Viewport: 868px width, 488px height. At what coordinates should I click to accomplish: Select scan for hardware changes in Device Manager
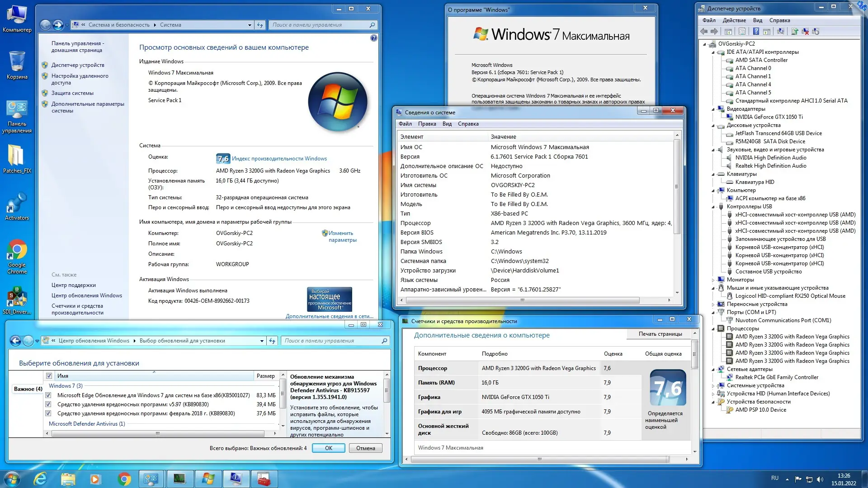point(782,32)
